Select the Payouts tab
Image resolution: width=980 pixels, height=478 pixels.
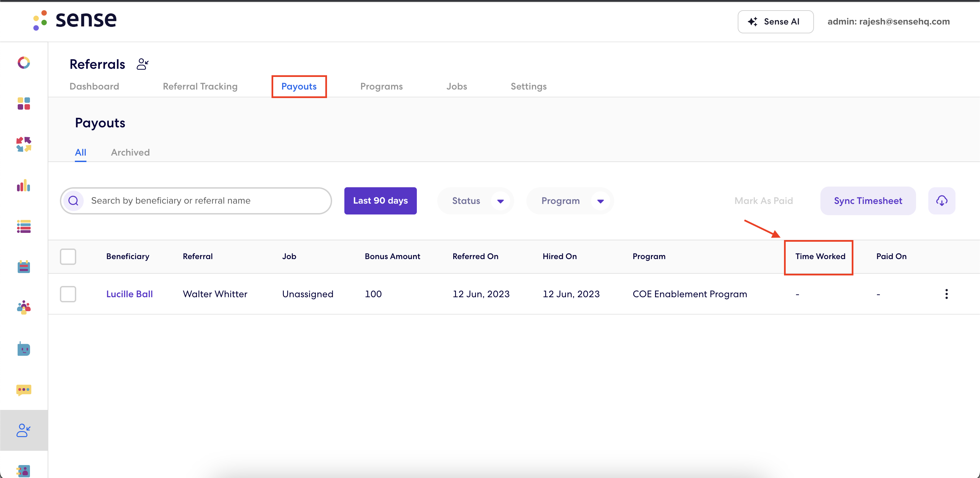tap(299, 86)
